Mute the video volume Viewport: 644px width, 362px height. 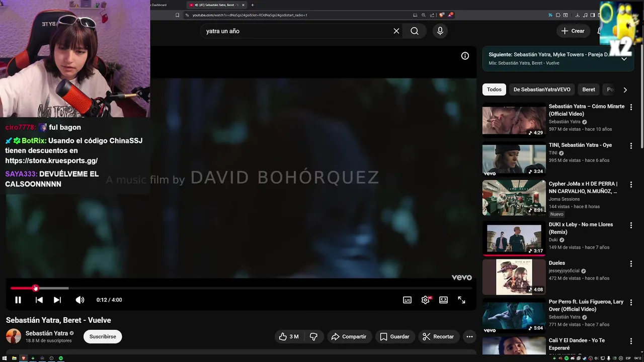(80, 300)
